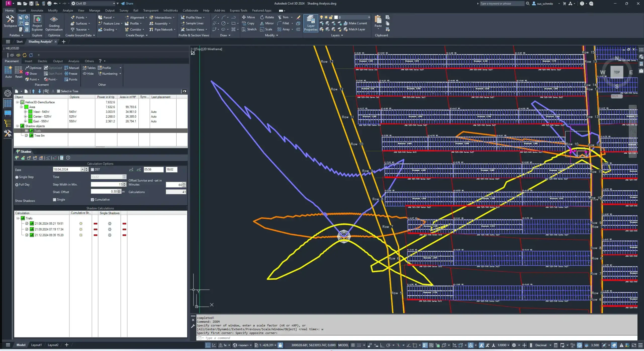This screenshot has width=644, height=351.
Task: Click the TOP face of ViewCube
Action: click(x=617, y=72)
